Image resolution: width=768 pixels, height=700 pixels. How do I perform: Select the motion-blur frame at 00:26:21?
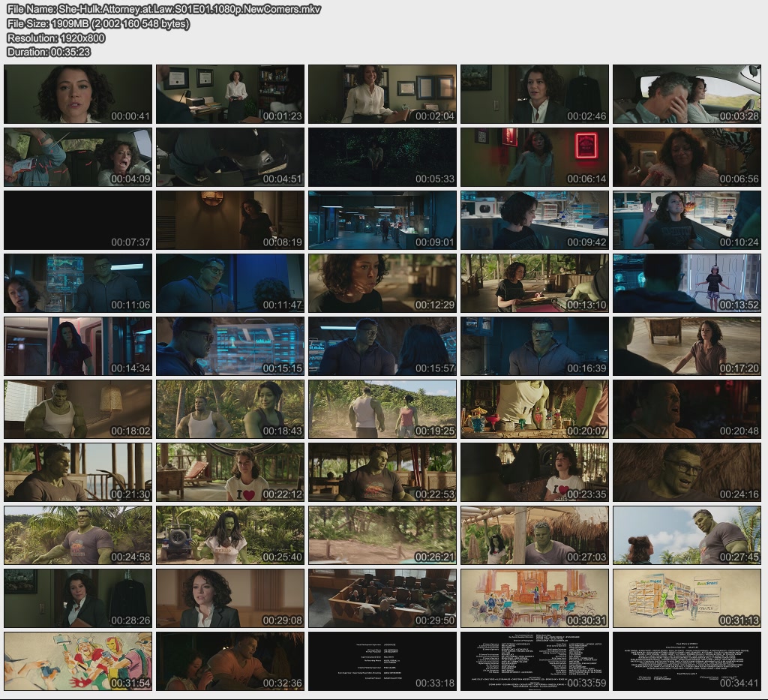tap(382, 536)
